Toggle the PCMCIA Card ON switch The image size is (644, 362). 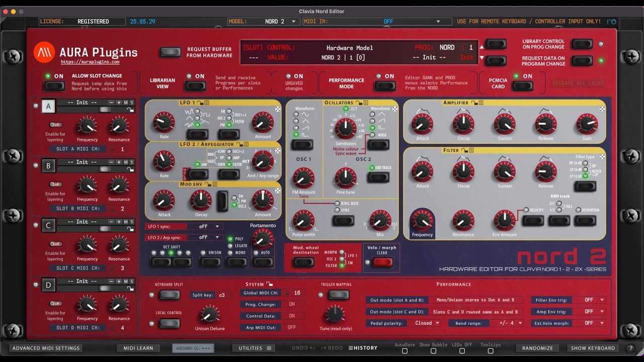(x=523, y=86)
